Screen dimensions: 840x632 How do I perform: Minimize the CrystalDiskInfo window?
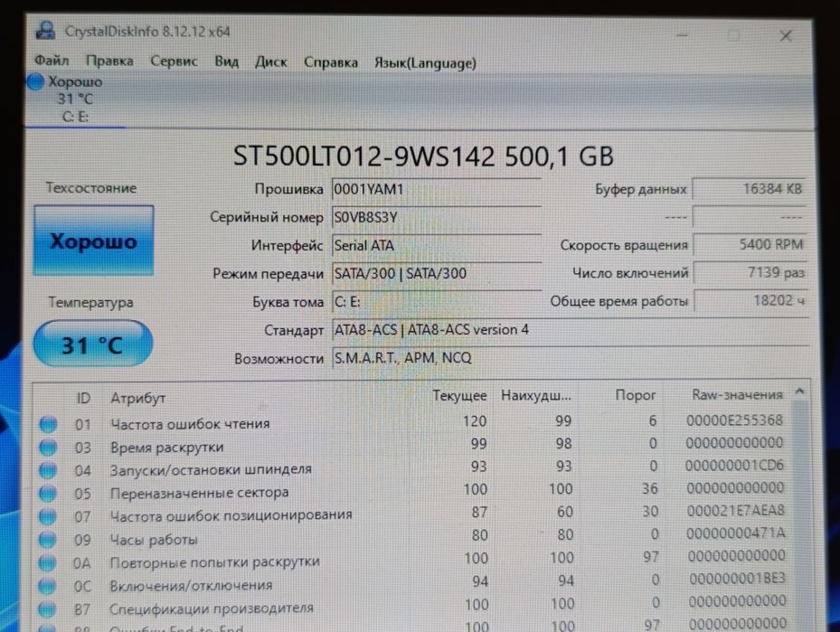(x=682, y=35)
